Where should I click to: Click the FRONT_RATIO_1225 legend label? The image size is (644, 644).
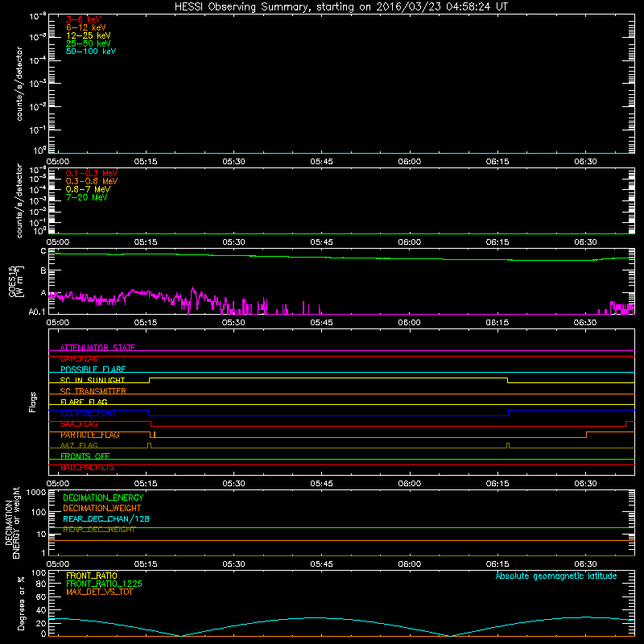point(104,584)
